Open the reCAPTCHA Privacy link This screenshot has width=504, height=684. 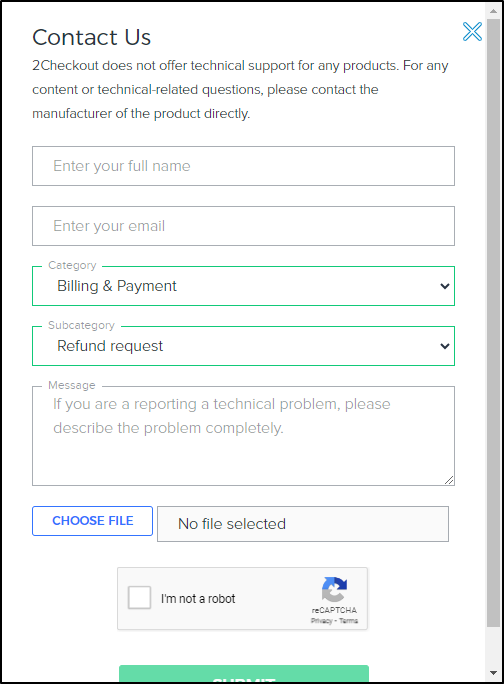[322, 621]
